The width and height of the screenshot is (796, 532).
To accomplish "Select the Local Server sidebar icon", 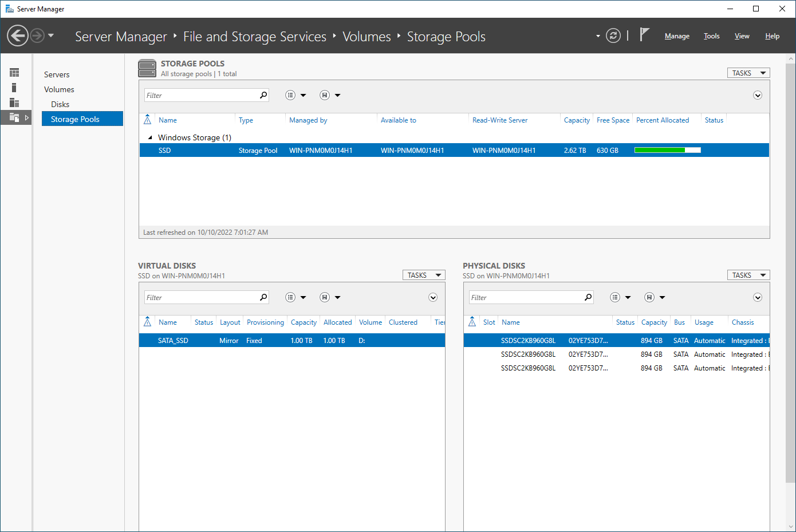I will tap(14, 88).
